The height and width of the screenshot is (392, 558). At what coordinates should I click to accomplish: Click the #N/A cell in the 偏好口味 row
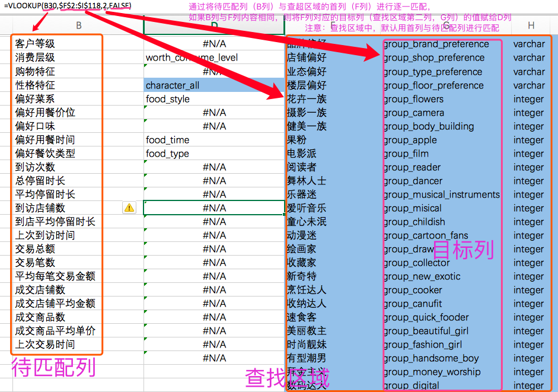(214, 126)
